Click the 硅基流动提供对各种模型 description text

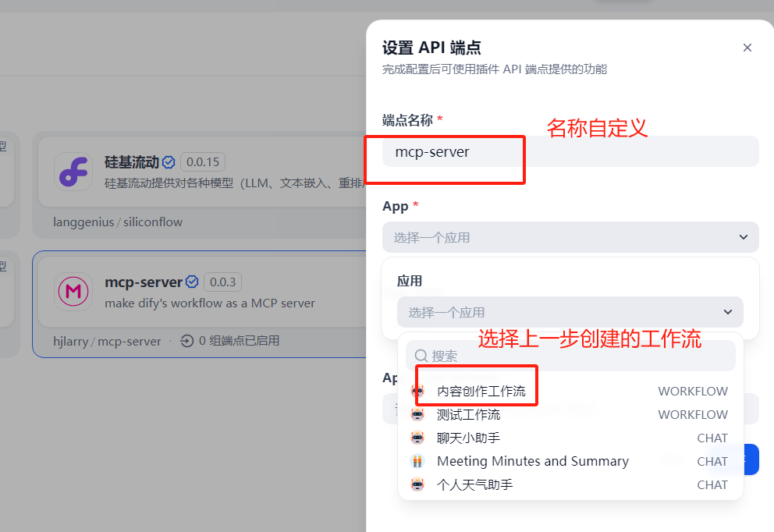pyautogui.click(x=235, y=183)
